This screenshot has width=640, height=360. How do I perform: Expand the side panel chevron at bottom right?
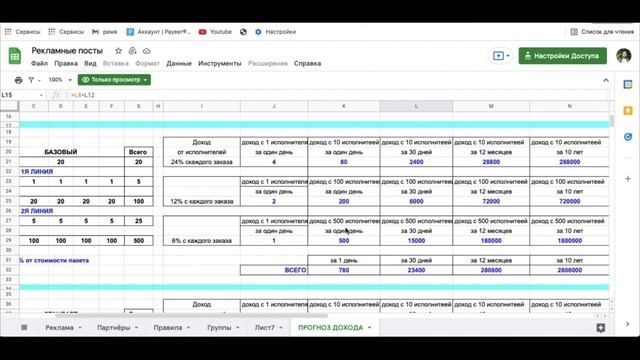627,324
